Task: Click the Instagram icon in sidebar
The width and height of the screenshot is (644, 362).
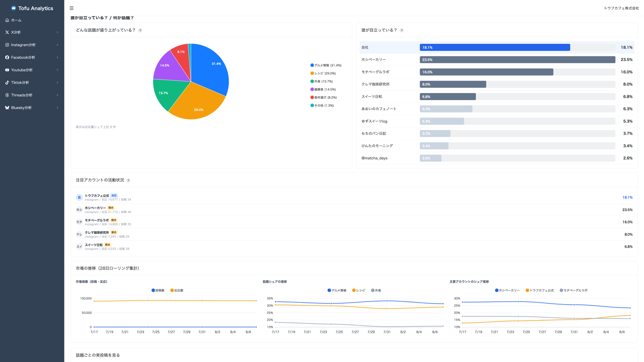Action: (x=7, y=45)
